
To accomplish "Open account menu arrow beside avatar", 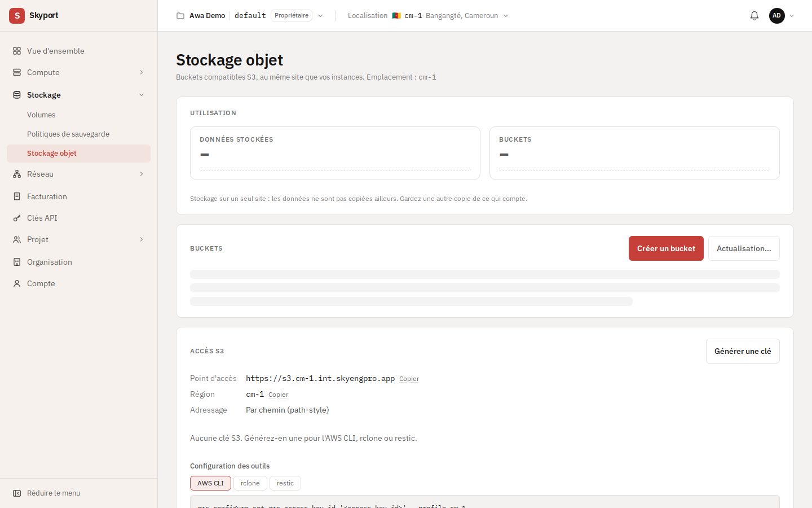I will click(792, 16).
